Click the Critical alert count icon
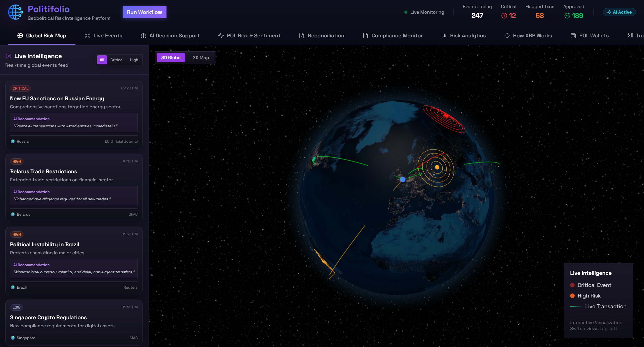This screenshot has height=347, width=644. [504, 16]
